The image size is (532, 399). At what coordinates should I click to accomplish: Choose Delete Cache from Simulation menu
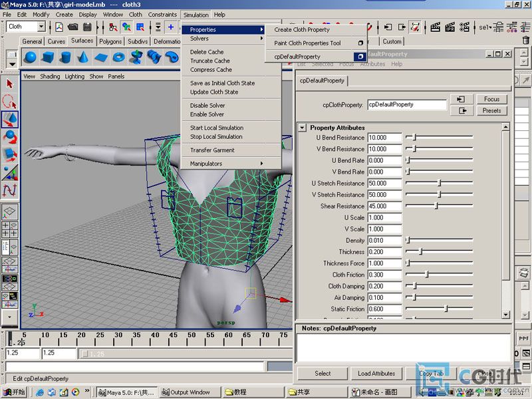coord(207,52)
